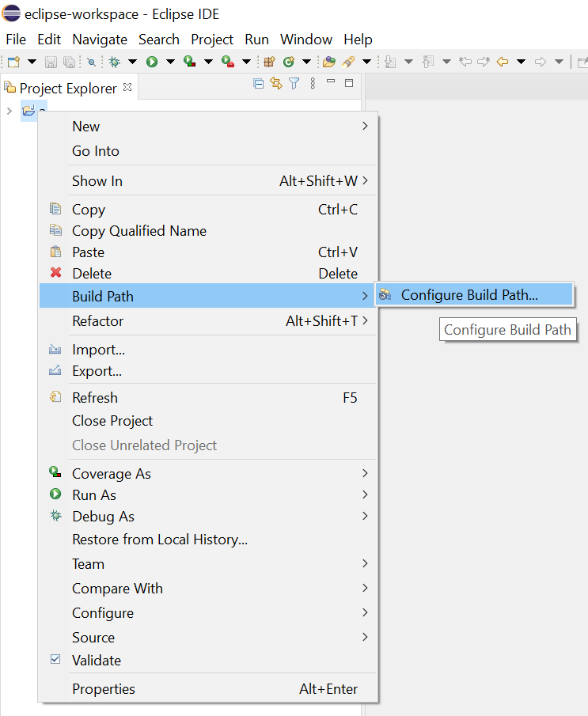Open the Help menu
Screen dimensions: 588x716
(x=358, y=40)
